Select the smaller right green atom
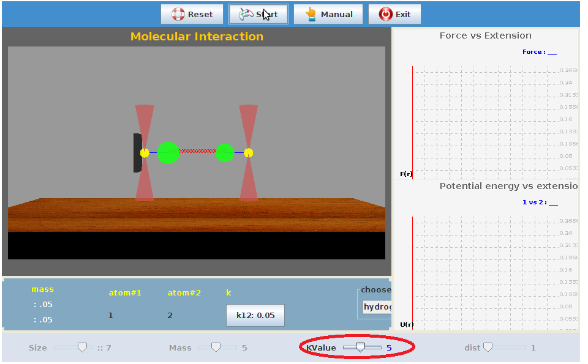The width and height of the screenshot is (588, 364). coord(225,153)
